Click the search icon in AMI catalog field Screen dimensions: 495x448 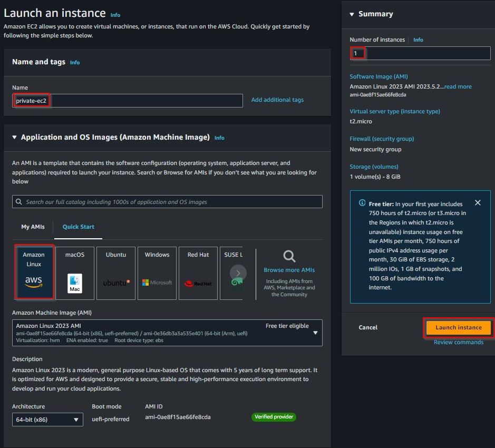19,202
